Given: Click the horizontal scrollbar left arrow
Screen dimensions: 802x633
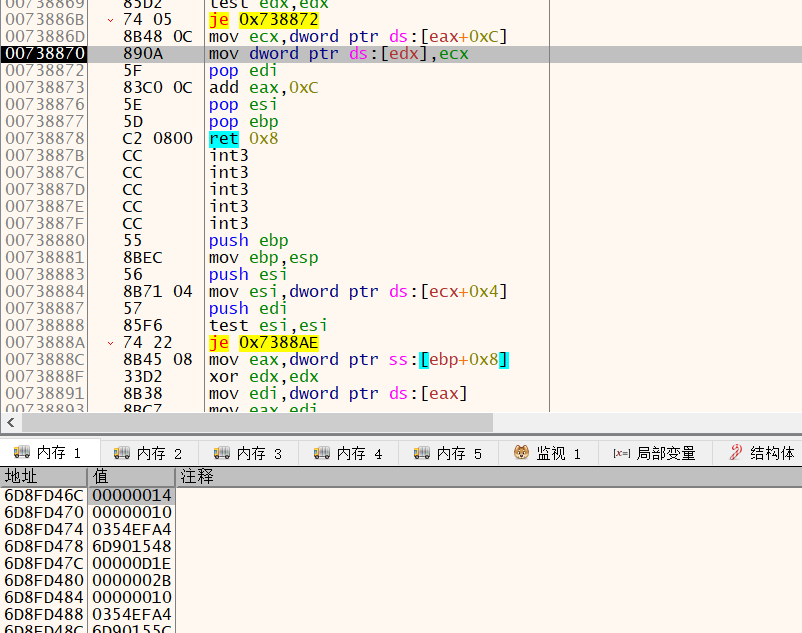Looking at the screenshot, I should [x=11, y=422].
